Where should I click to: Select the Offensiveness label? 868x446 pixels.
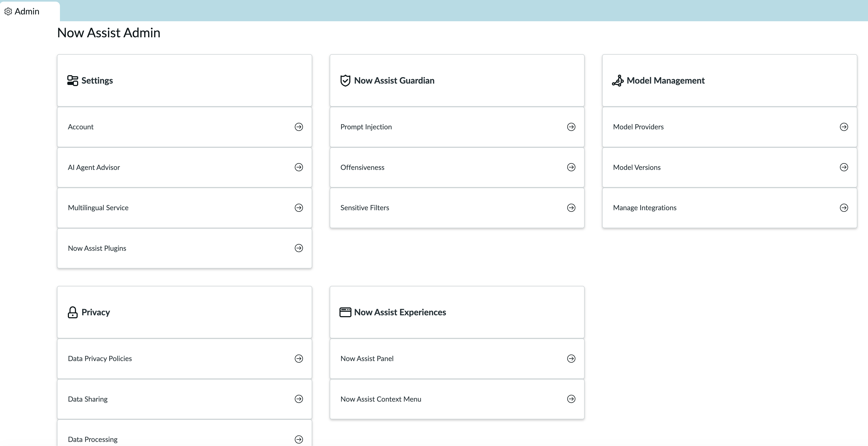pyautogui.click(x=362, y=167)
